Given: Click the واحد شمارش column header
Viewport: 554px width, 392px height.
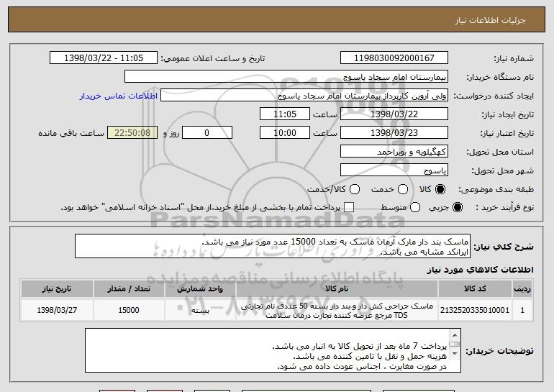Looking at the screenshot, I should click(200, 289).
